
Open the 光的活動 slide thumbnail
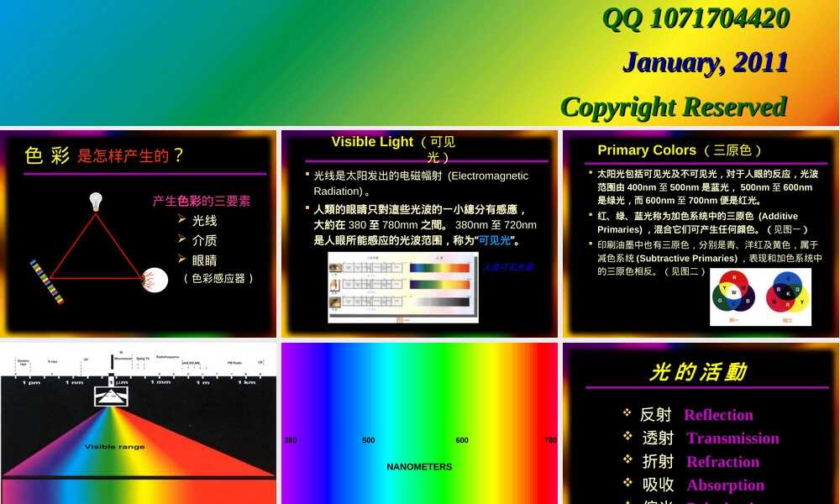(701, 423)
